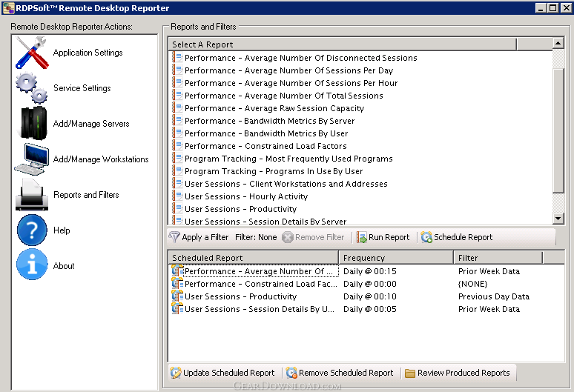Click report list scrollbar up arrow
The height and width of the screenshot is (392, 574).
click(x=558, y=43)
